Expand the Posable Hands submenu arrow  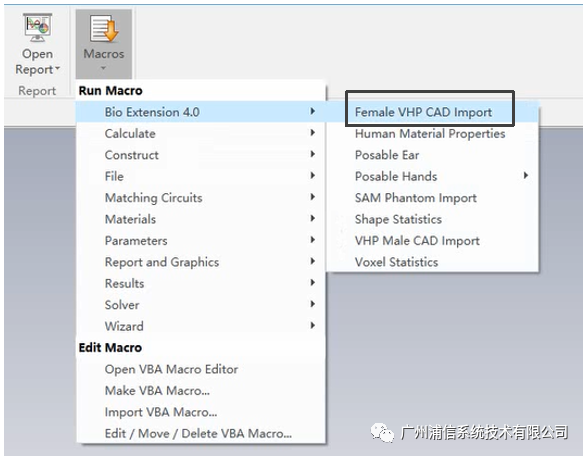coord(526,175)
